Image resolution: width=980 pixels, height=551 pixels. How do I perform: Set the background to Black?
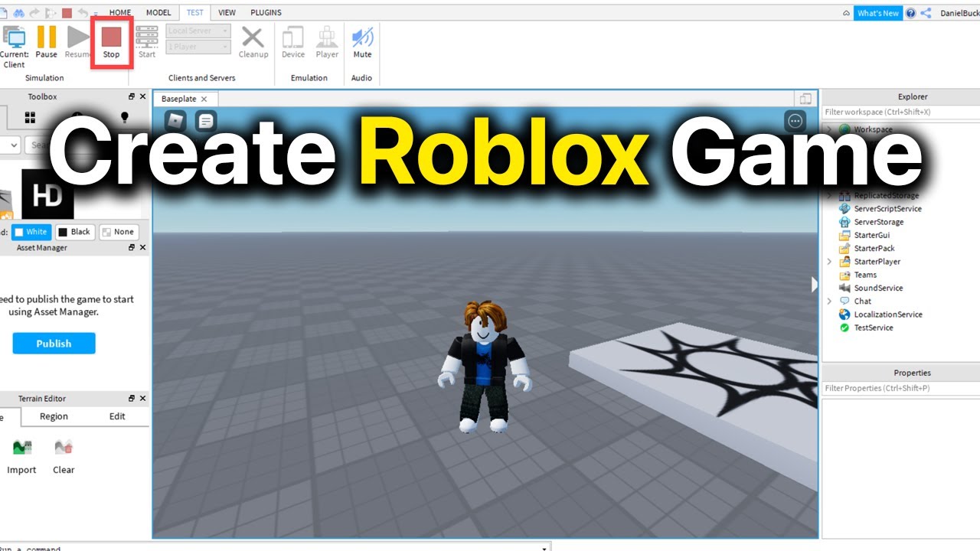click(75, 232)
